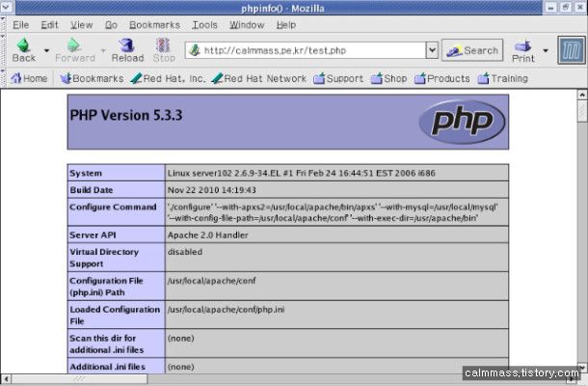
Task: Expand the Forward history dropdown arrow
Action: click(x=103, y=50)
